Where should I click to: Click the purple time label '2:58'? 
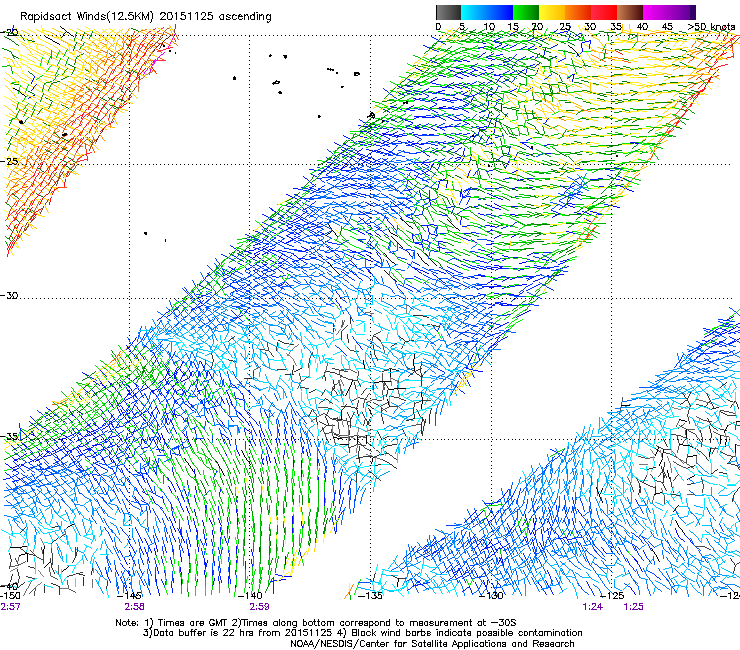pos(134,607)
